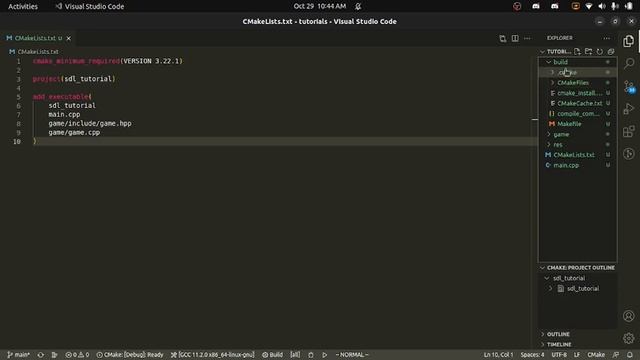
Task: Open the Manage gear icon
Action: [629, 338]
